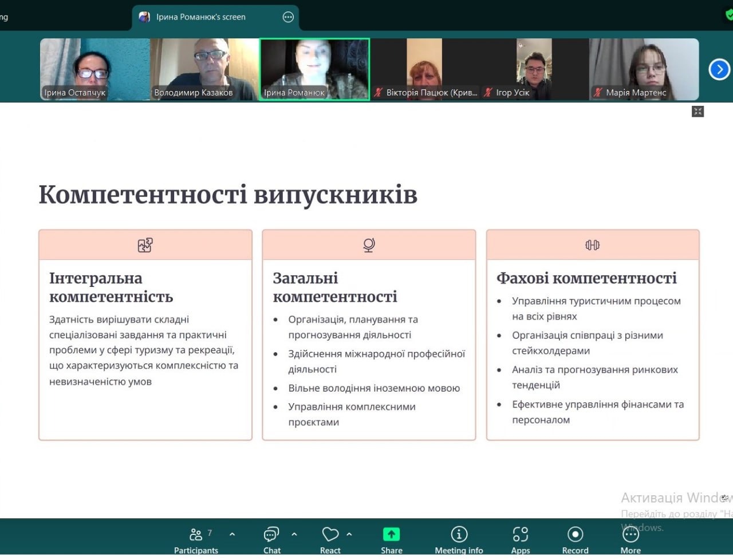Open the Chat panel
Screen dimensions: 733x560
click(271, 539)
